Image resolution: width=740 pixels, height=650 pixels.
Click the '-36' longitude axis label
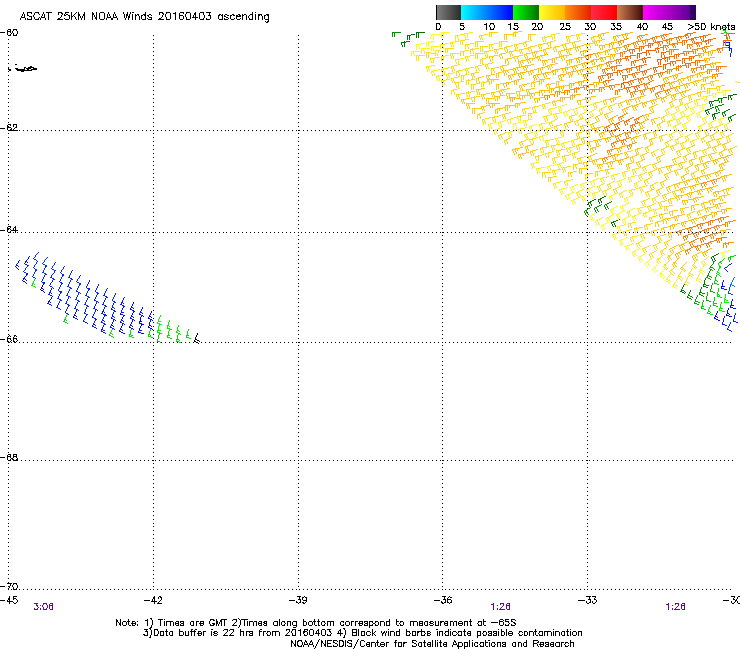pos(442,600)
